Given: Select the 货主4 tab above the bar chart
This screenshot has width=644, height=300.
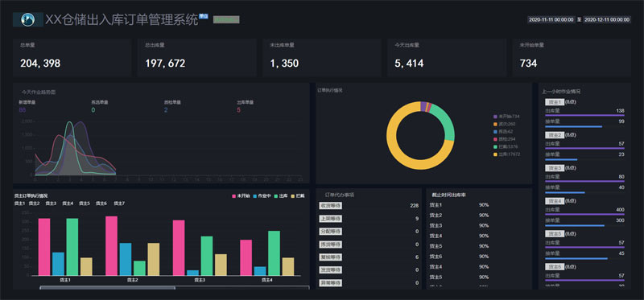Looking at the screenshot, I should tap(68, 203).
